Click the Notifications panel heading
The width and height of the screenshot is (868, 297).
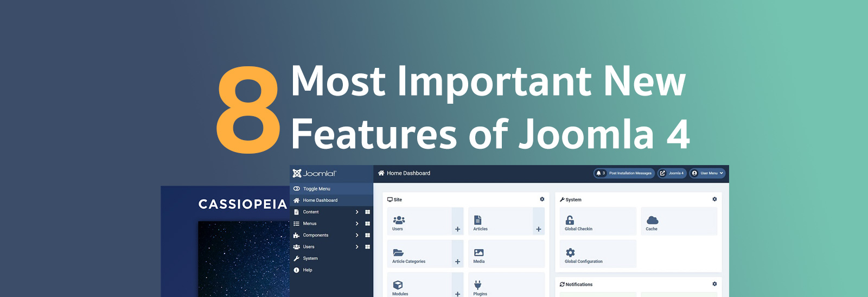[576, 285]
